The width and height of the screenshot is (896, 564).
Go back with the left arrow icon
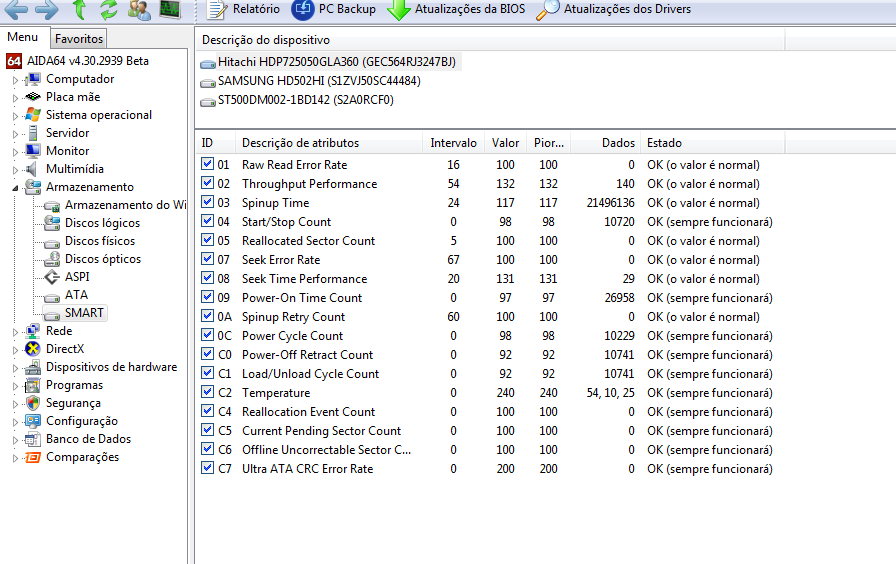[x=17, y=9]
